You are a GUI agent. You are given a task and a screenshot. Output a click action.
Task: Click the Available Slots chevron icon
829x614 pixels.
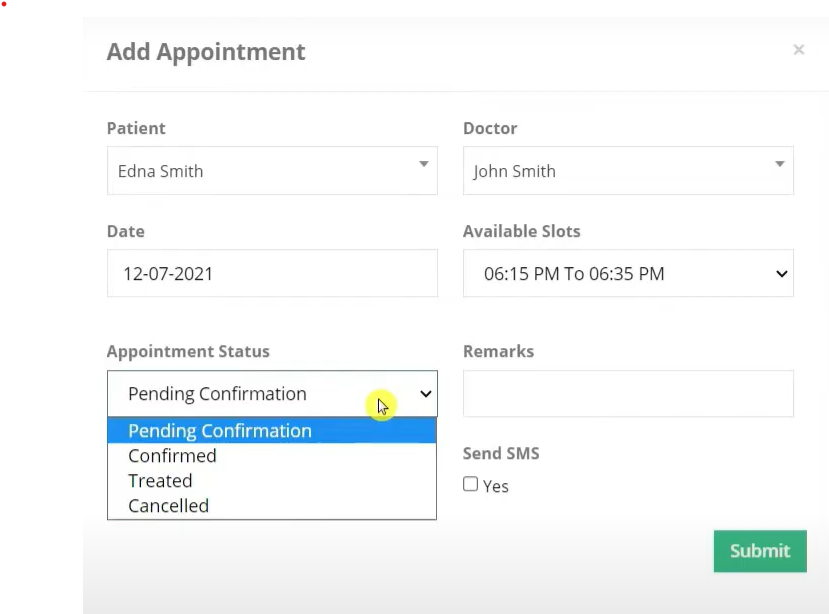pos(781,273)
